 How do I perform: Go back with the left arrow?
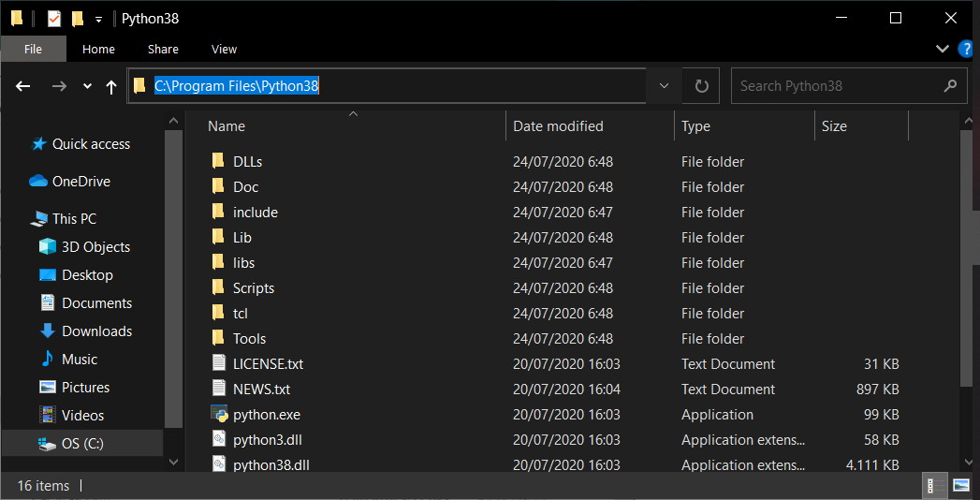[x=23, y=86]
